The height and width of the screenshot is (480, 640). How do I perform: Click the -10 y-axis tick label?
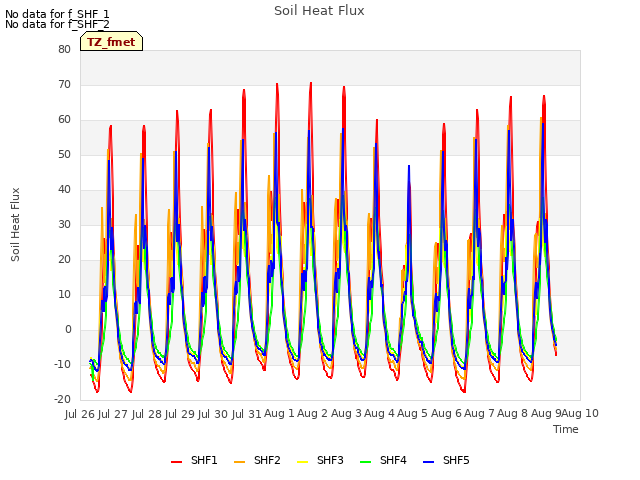(x=63, y=364)
